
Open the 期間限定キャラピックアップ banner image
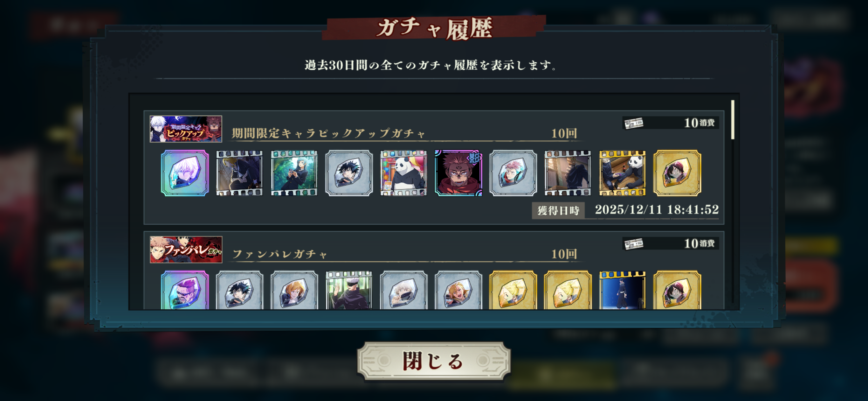[x=186, y=129]
